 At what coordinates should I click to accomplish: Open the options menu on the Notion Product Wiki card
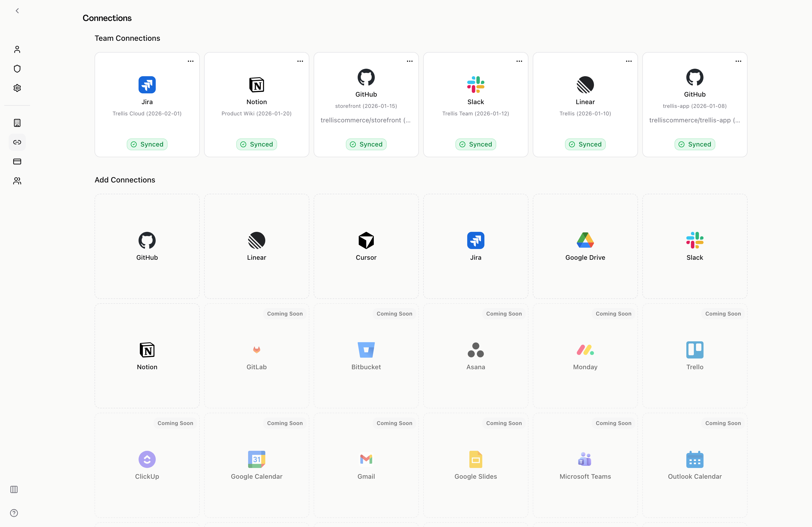(300, 61)
